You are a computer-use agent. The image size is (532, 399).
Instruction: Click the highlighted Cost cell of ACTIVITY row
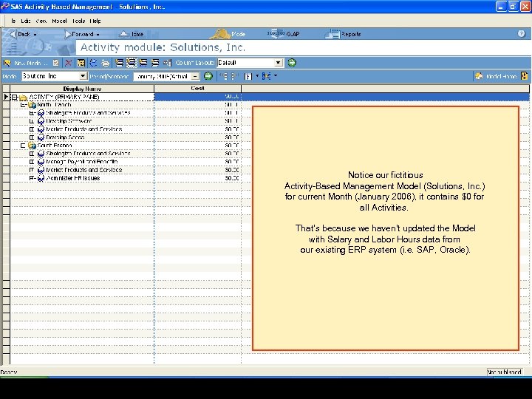coord(198,97)
